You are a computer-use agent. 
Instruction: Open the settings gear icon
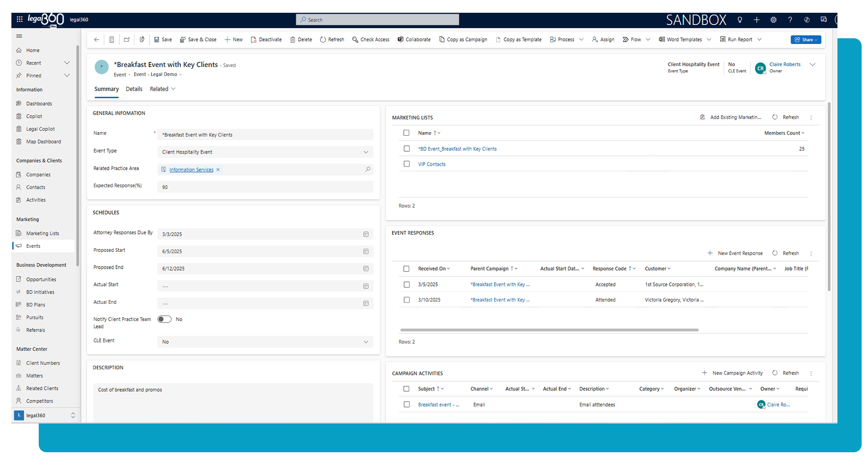click(773, 20)
